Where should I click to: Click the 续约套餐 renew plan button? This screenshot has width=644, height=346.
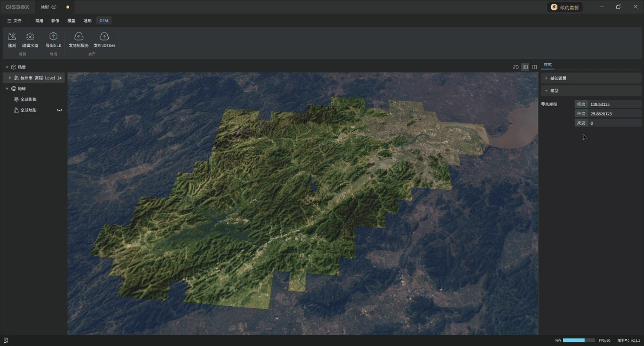(x=565, y=7)
